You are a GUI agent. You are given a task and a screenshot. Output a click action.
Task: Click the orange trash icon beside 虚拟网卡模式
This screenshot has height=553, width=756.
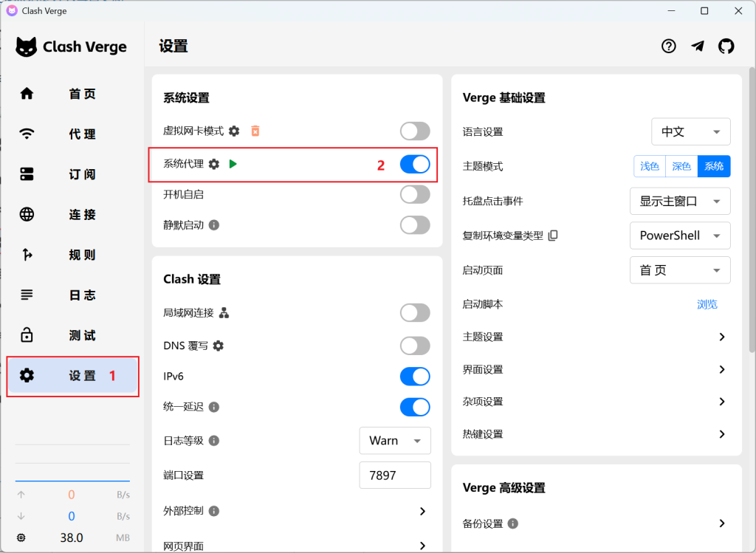[255, 131]
